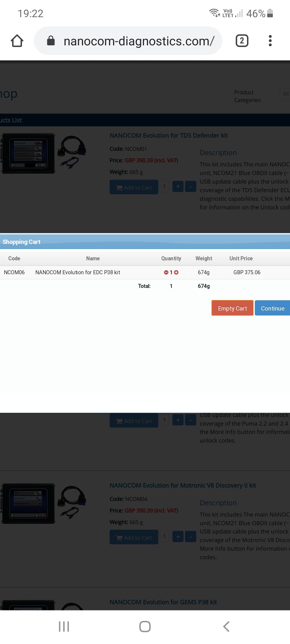The image size is (290, 644).
Task: Select the TD5 Defender Description heading
Action: click(x=218, y=153)
